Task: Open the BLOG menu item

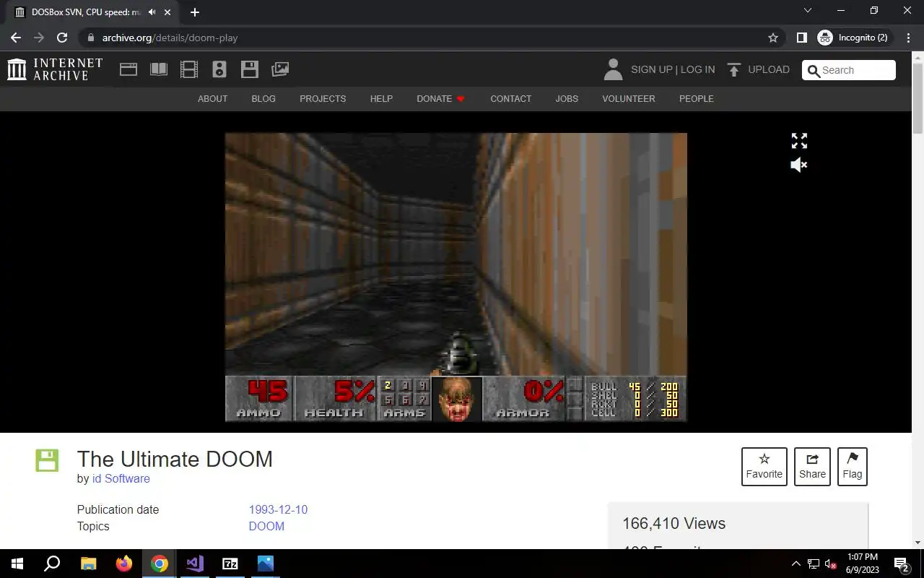Action: coord(263,98)
